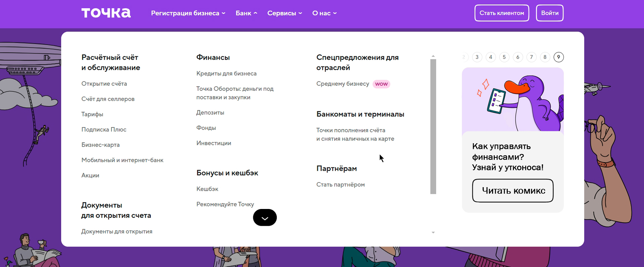Open Точки пополнения счёта link

coord(355,135)
